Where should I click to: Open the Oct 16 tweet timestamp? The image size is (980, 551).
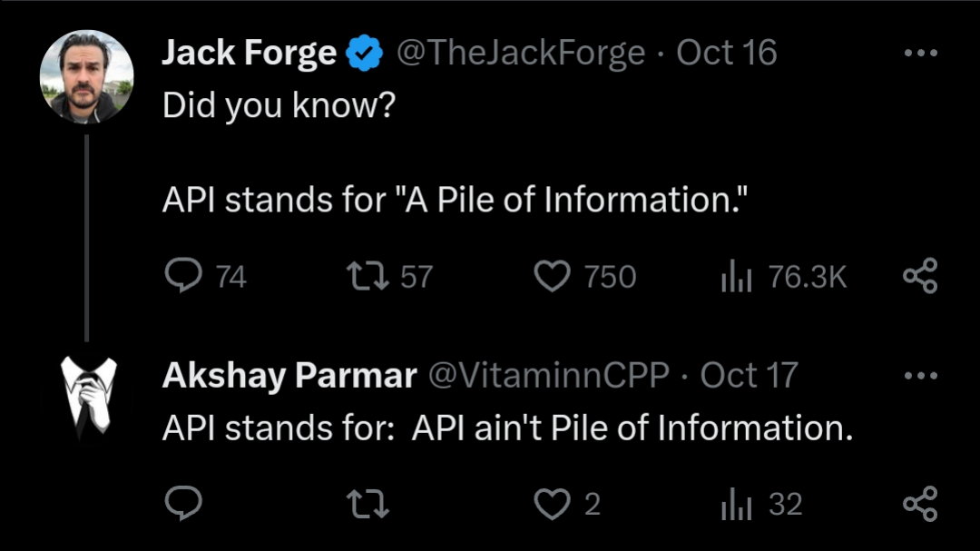pyautogui.click(x=727, y=54)
